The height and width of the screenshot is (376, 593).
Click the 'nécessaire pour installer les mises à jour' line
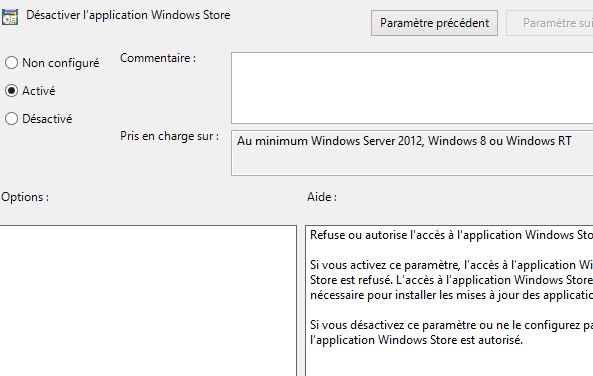(x=451, y=295)
